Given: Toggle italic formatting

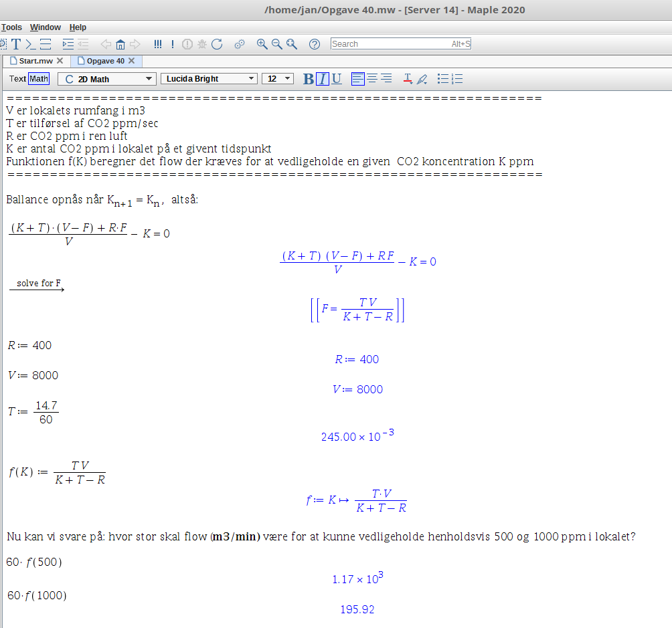Looking at the screenshot, I should (323, 79).
